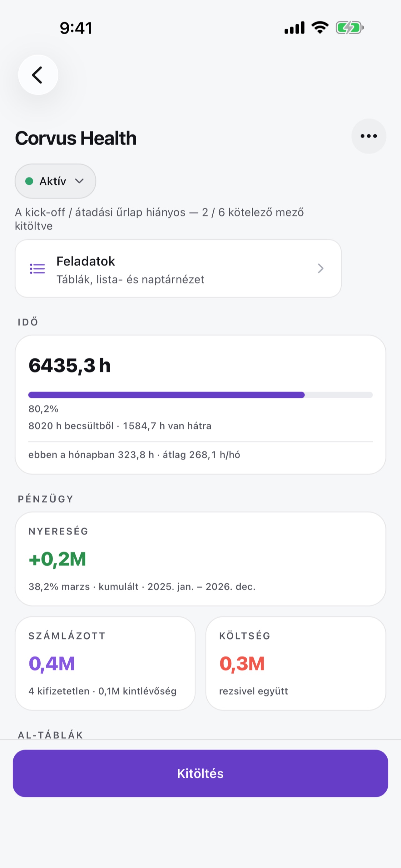
Task: Tap the 6435,3 h total hours value
Action: point(70,366)
